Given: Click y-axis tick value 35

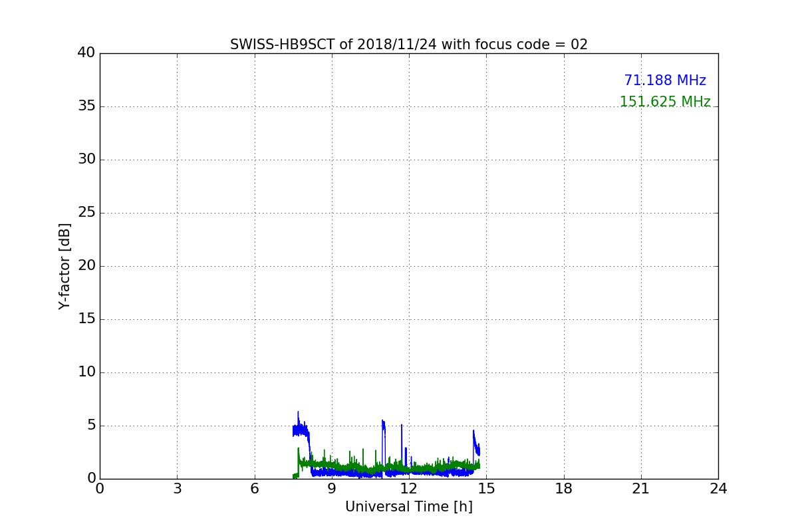Looking at the screenshot, I should point(86,106).
